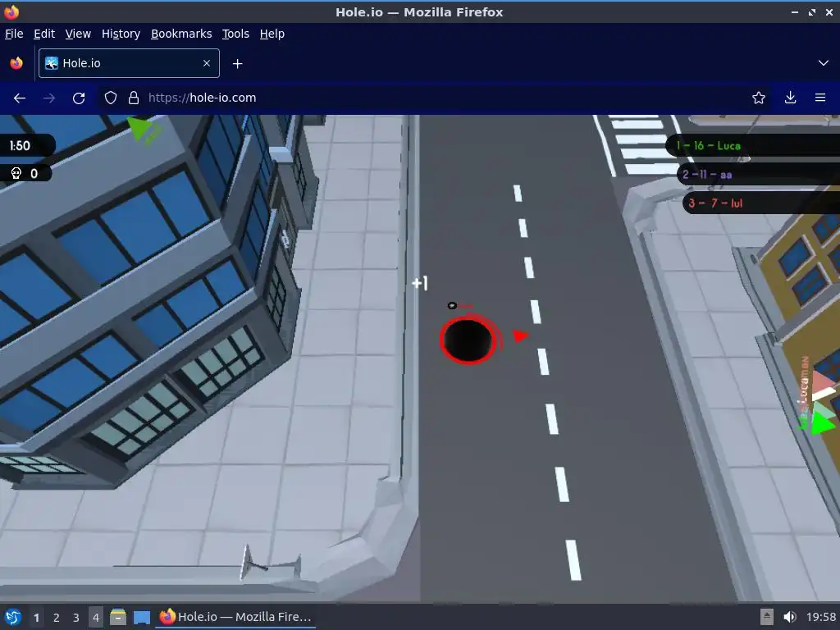This screenshot has width=840, height=630.
Task: Click the red direction arrow by hole
Action: (x=520, y=336)
